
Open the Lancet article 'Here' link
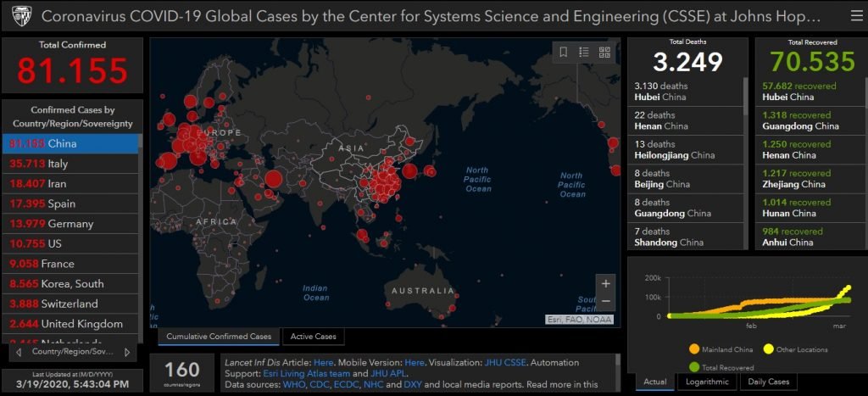[324, 363]
